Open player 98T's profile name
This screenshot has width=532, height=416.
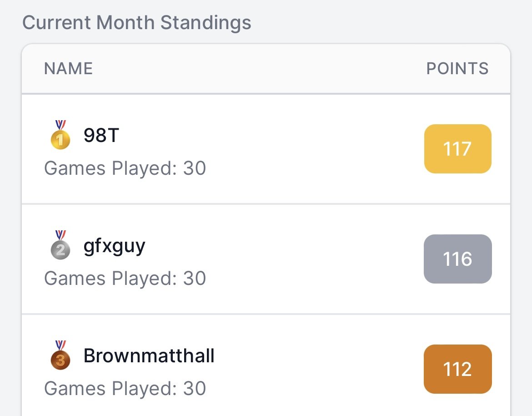click(x=101, y=135)
